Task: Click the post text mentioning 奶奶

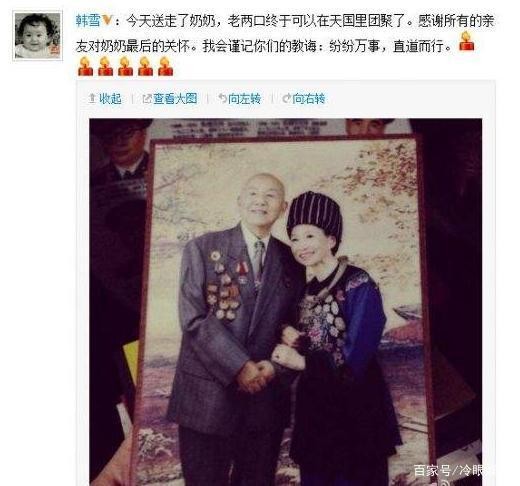Action: pos(285,33)
